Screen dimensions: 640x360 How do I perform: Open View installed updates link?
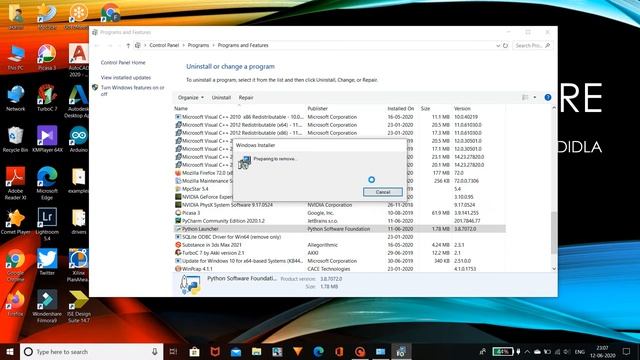(x=126, y=78)
